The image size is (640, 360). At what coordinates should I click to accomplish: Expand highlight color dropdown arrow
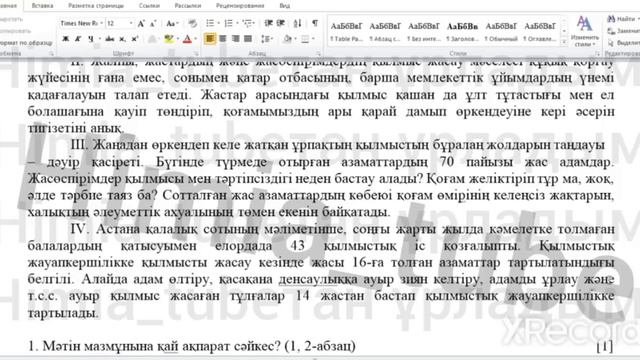coord(178,39)
